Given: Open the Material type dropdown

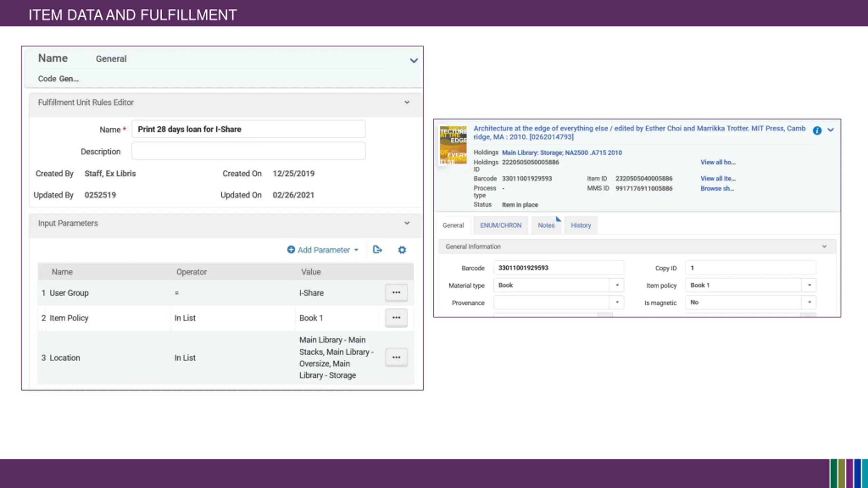Looking at the screenshot, I should [x=617, y=285].
